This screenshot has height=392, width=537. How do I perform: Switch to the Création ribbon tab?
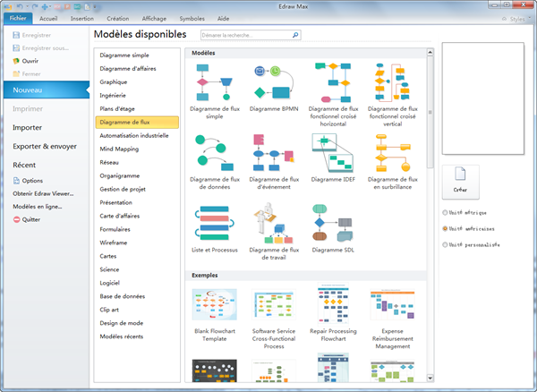pos(118,19)
